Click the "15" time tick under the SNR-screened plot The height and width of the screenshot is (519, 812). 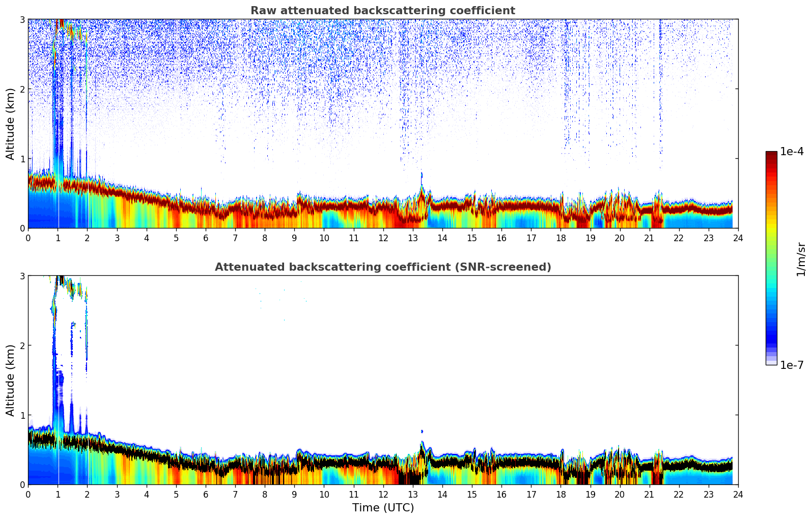pyautogui.click(x=472, y=494)
